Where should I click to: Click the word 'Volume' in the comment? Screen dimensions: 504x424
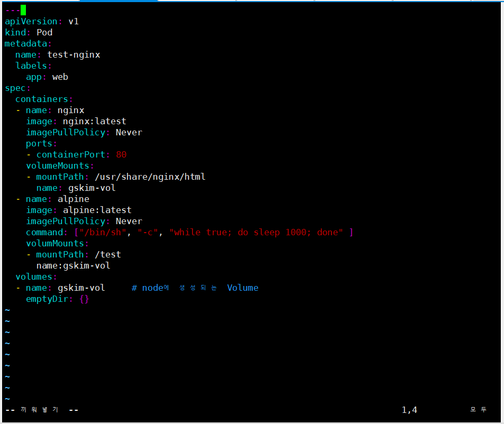pyautogui.click(x=243, y=288)
